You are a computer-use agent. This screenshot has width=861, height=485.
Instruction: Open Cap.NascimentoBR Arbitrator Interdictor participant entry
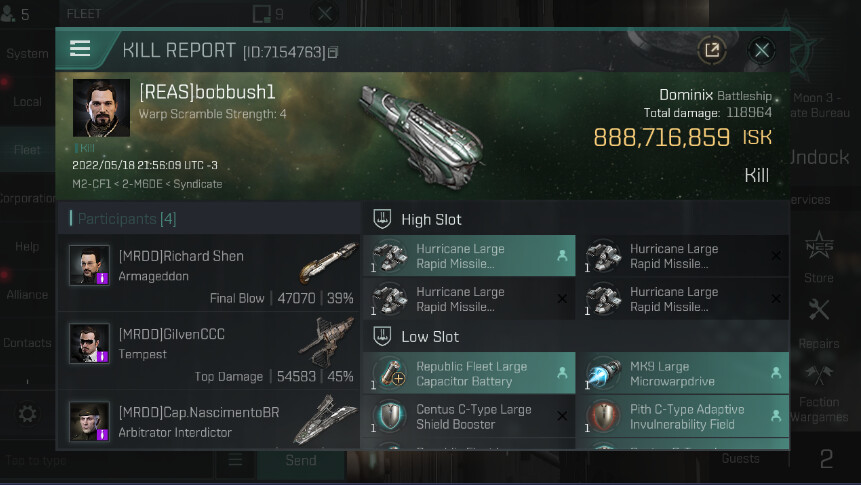(209, 421)
